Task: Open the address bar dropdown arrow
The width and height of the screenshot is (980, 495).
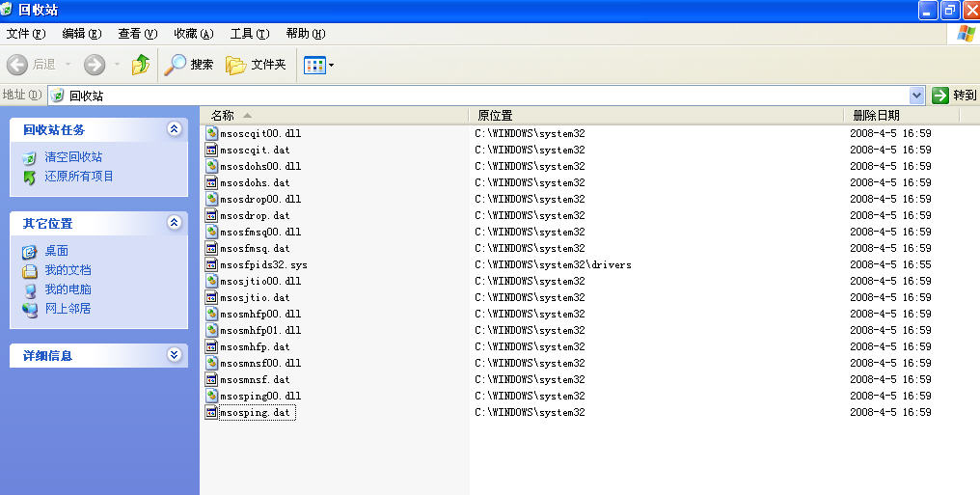Action: [916, 96]
